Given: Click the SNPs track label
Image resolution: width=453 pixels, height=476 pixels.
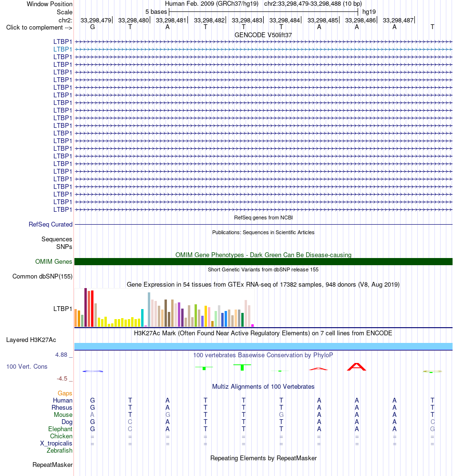Looking at the screenshot, I should pyautogui.click(x=64, y=247).
